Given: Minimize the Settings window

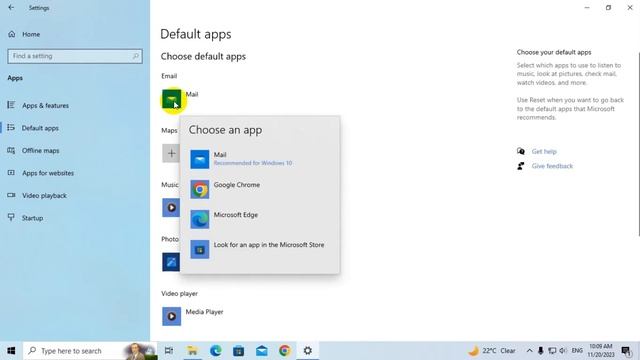Looking at the screenshot, I should click(587, 8).
